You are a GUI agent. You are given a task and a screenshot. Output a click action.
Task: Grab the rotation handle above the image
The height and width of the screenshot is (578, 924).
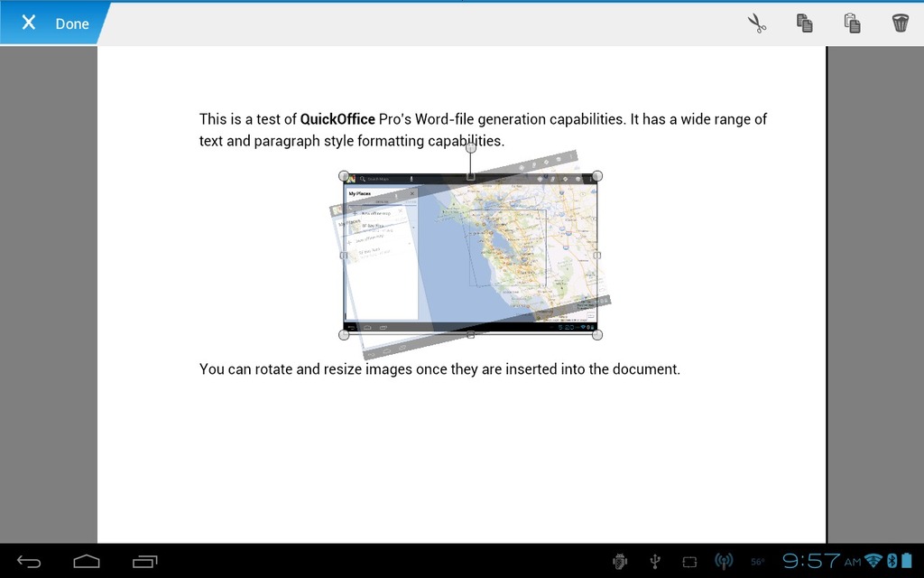click(470, 147)
